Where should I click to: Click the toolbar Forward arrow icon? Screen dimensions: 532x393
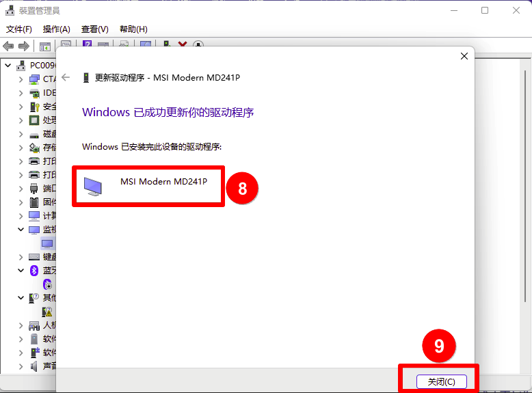(x=24, y=46)
